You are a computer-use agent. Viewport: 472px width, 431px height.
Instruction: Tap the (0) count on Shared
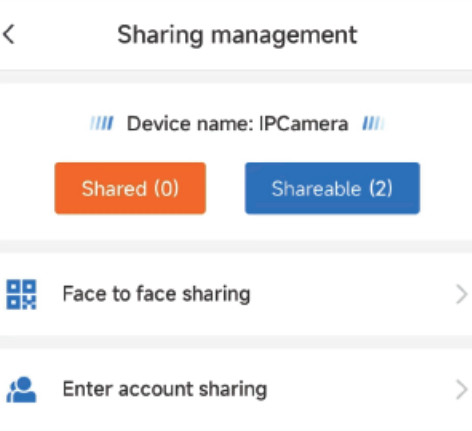(x=166, y=188)
